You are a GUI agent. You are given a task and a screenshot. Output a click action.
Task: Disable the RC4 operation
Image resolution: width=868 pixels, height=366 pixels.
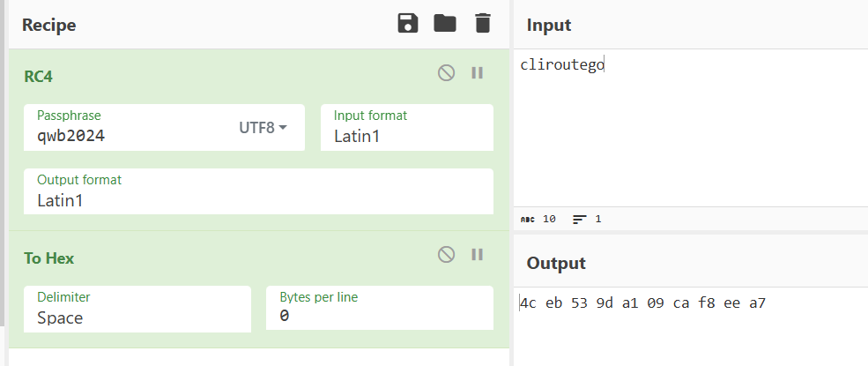tap(447, 73)
